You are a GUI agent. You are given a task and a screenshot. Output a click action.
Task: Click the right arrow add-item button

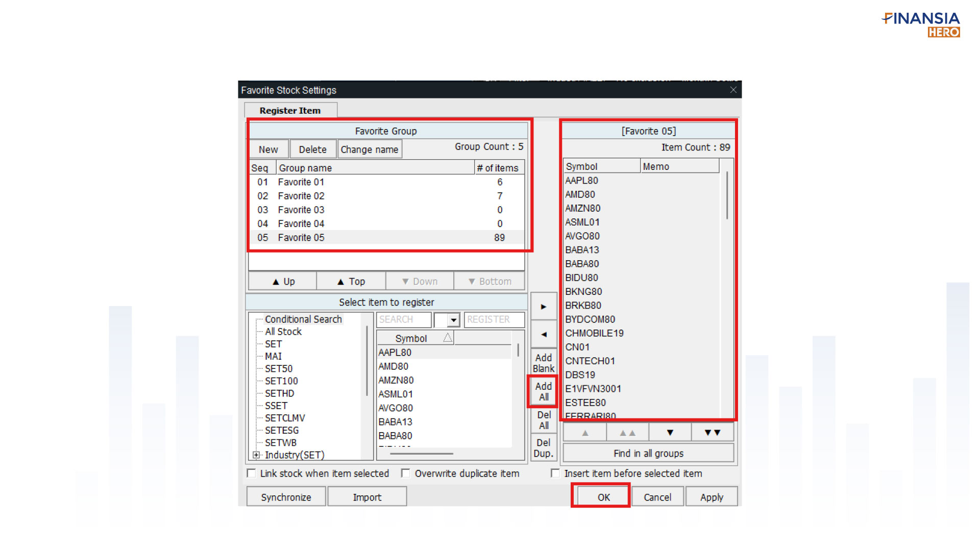click(544, 307)
